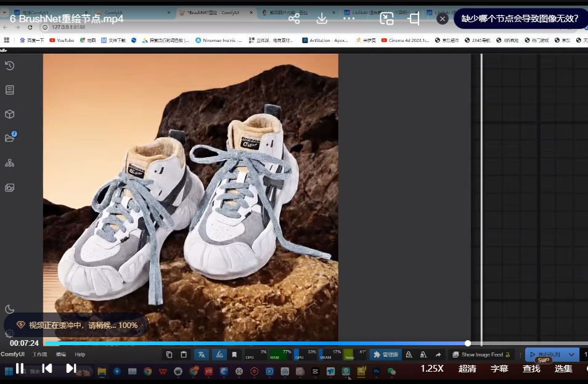588x384 pixels.
Task: Open the browser apps grid icon
Action: tap(7, 40)
